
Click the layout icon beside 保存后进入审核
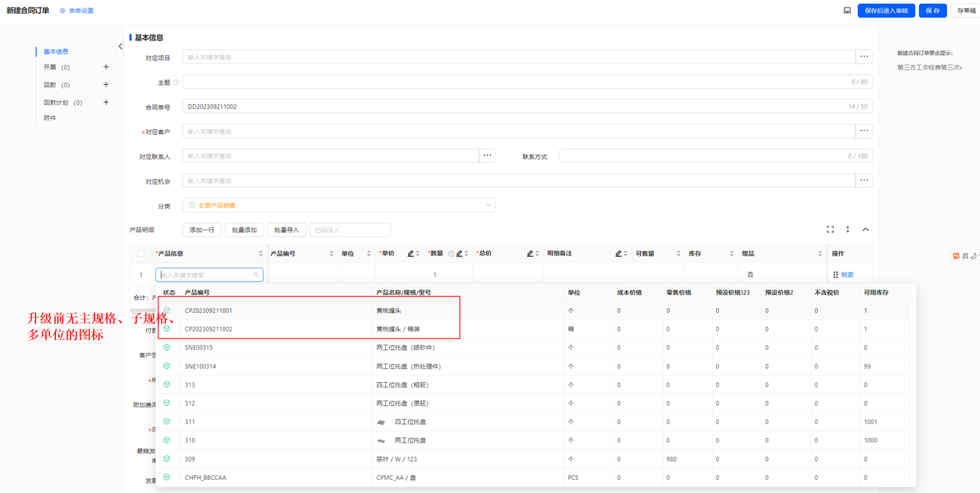click(x=847, y=11)
